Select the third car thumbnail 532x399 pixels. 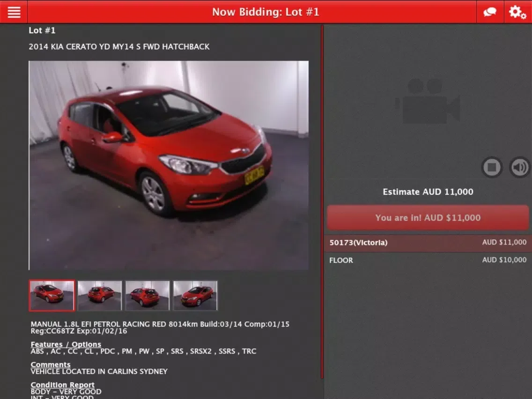147,296
